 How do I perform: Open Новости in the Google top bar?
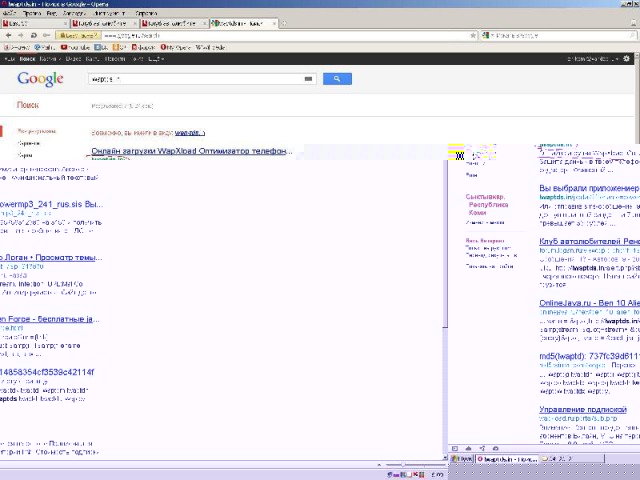115,59
